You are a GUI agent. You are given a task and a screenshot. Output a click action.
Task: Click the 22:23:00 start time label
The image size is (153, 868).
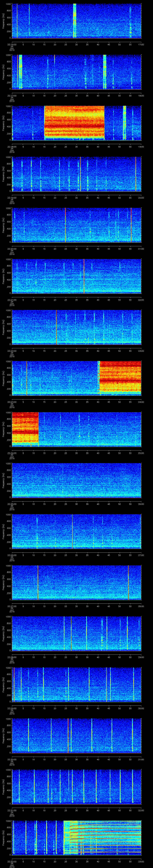tap(12, 402)
